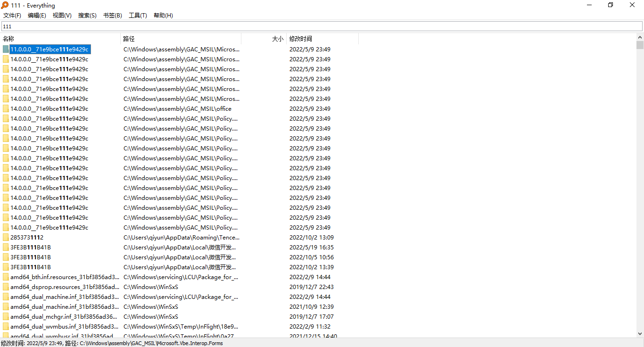Click folder icon beside 2853731112
This screenshot has height=347, width=644.
[6, 238]
